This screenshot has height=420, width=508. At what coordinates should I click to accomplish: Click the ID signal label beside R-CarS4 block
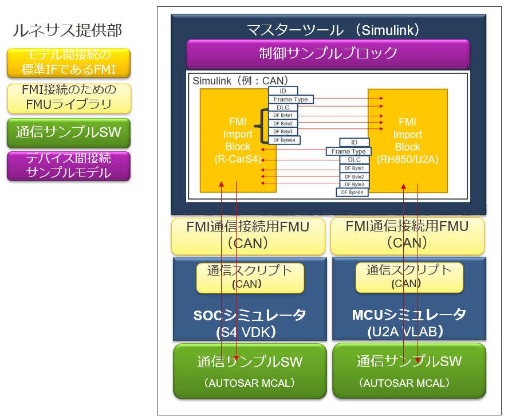point(284,91)
